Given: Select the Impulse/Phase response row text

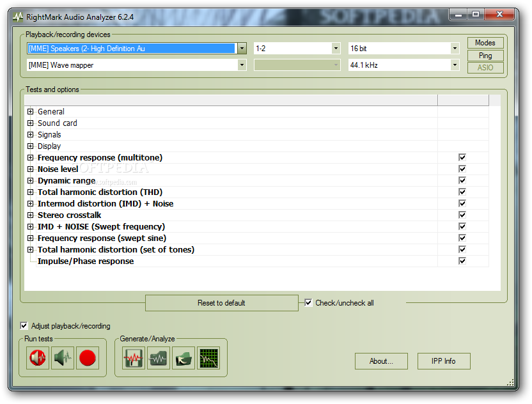Looking at the screenshot, I should (x=86, y=261).
